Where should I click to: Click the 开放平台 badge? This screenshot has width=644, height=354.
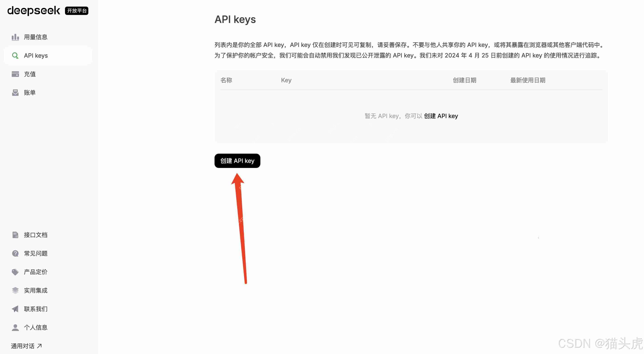click(x=76, y=11)
